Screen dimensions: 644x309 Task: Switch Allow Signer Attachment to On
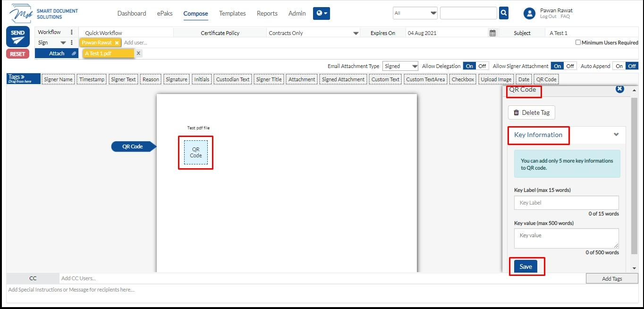coord(558,66)
